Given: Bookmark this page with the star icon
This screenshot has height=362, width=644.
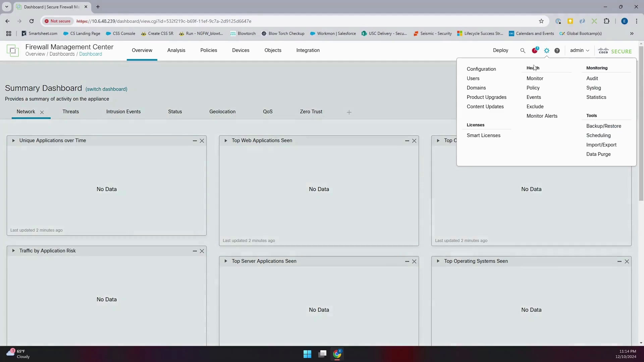Looking at the screenshot, I should tap(541, 21).
